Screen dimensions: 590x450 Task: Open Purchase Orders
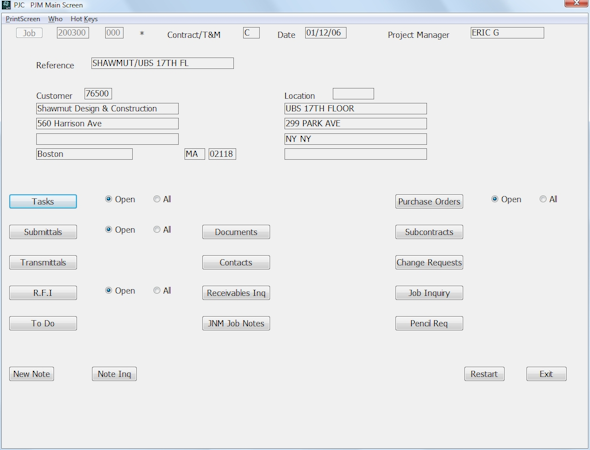pyautogui.click(x=429, y=201)
